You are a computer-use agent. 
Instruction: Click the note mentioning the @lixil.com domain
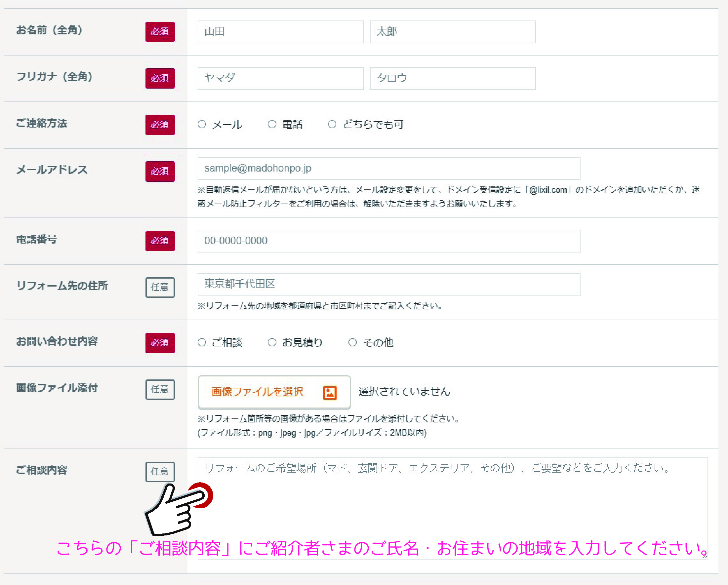click(x=449, y=197)
